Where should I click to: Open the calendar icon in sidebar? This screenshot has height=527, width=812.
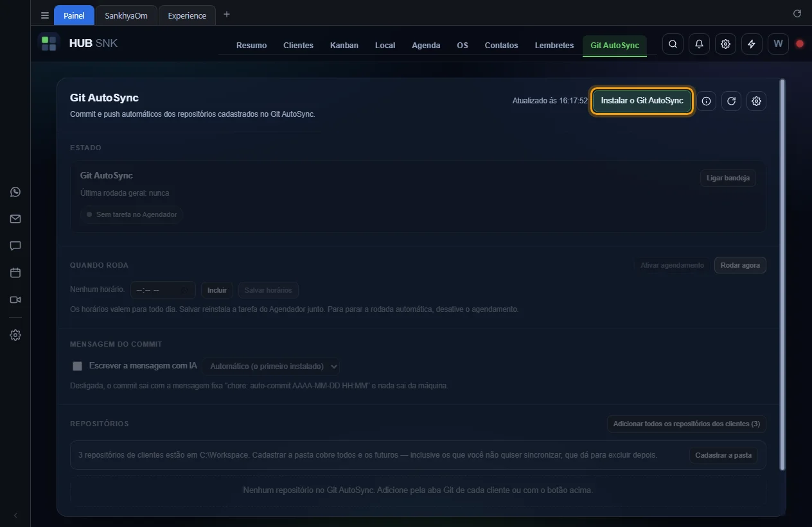(15, 273)
